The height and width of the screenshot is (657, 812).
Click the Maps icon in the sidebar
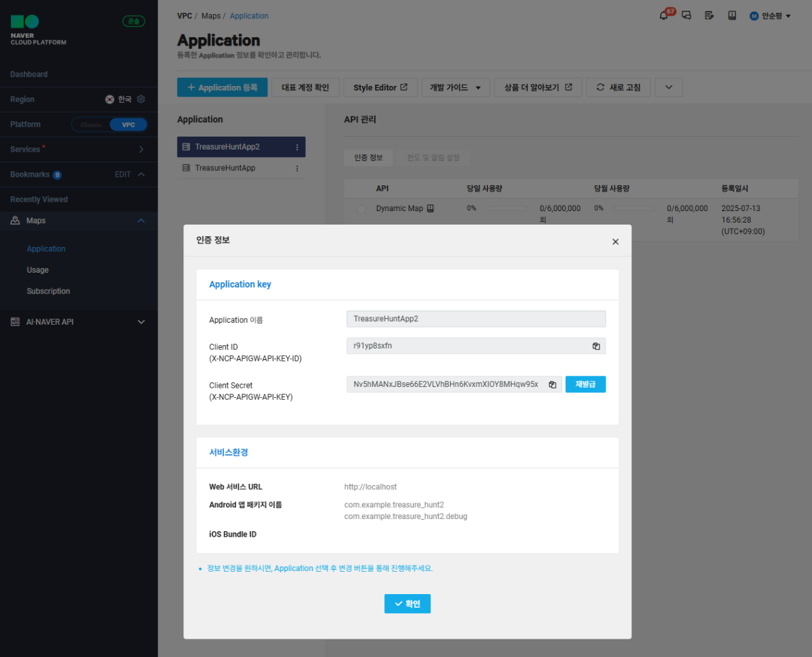coord(15,221)
